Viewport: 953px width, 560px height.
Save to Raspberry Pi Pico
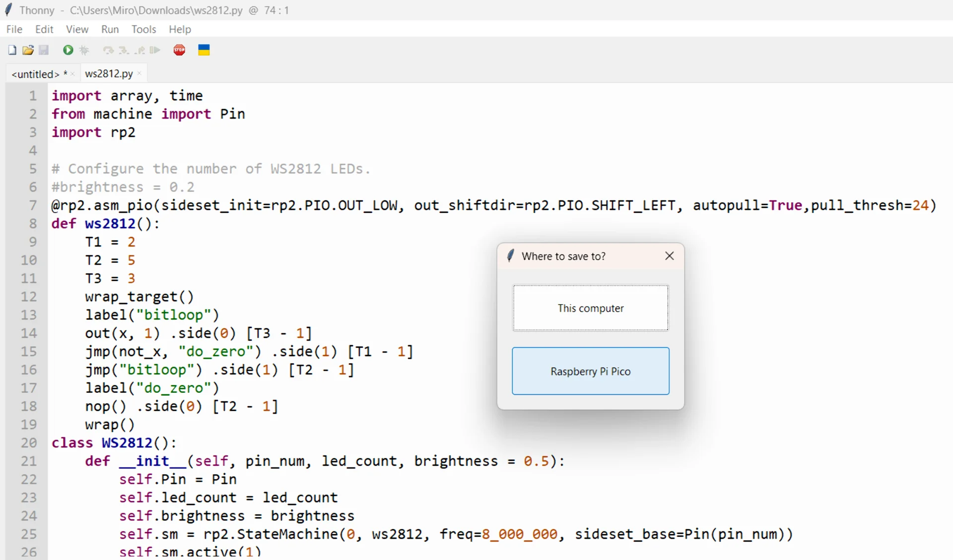[x=590, y=371]
